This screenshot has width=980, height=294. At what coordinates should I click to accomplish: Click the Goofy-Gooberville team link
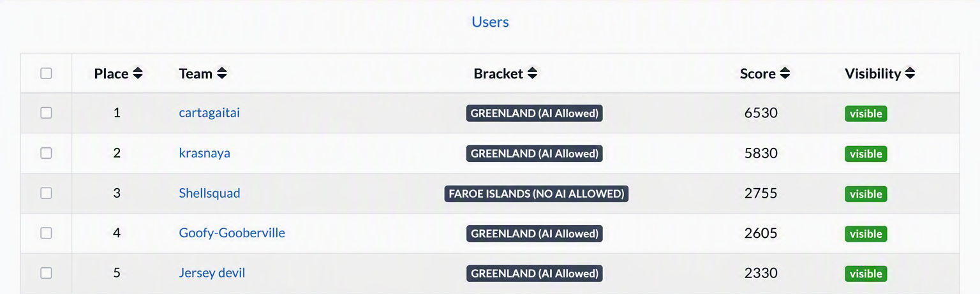(232, 233)
